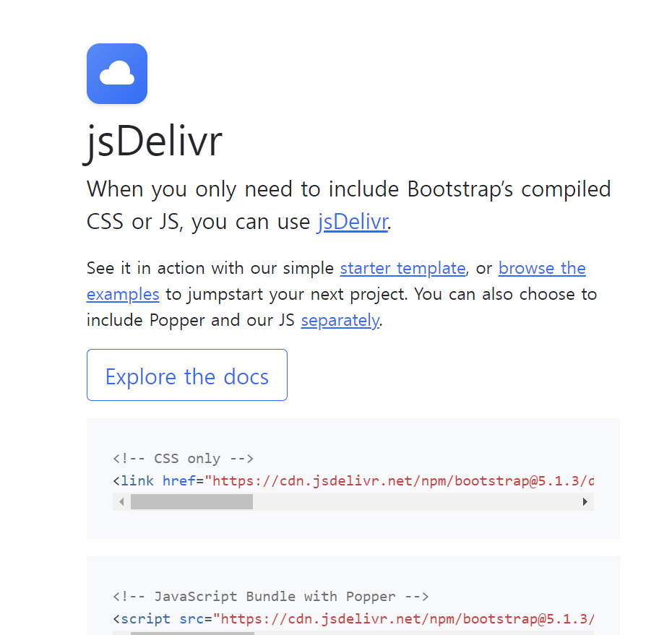
Task: Click the left scroll arrow of the CSS code block
Action: (121, 502)
